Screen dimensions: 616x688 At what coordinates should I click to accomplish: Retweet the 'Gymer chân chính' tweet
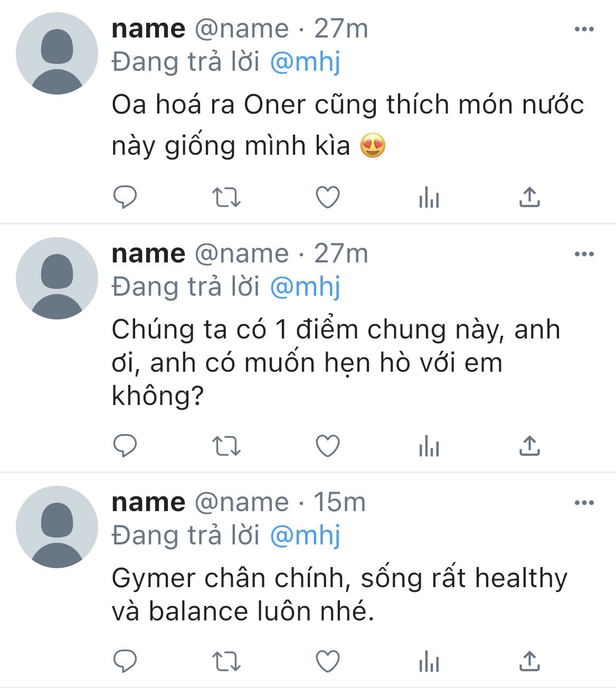click(226, 661)
